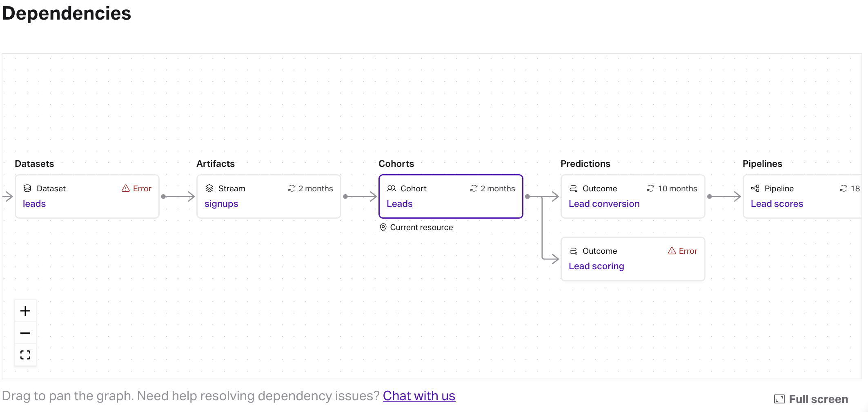Open the Lead scoring prediction
This screenshot has width=868, height=412.
596,266
